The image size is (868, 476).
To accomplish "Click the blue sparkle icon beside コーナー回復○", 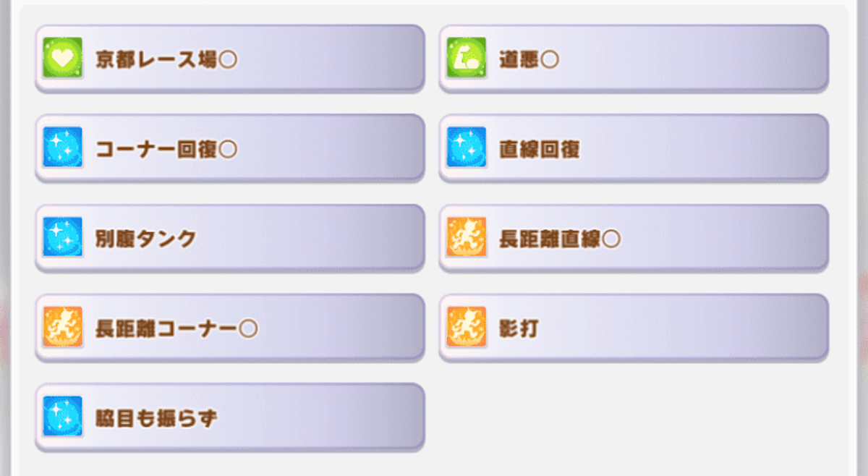I will [x=62, y=148].
